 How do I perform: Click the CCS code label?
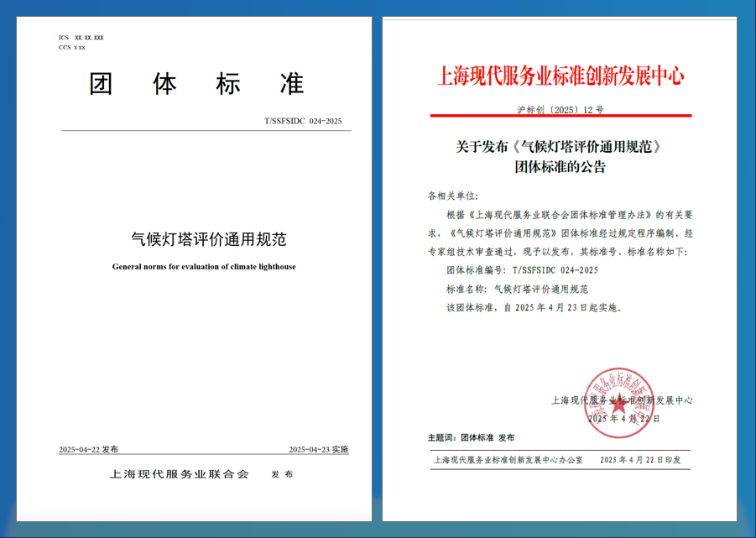[70, 46]
